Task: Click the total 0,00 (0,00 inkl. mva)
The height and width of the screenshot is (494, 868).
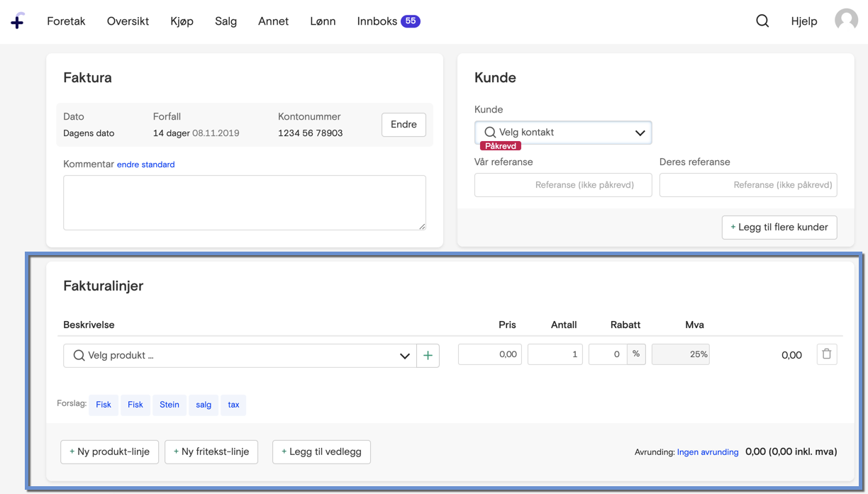Action: point(791,451)
